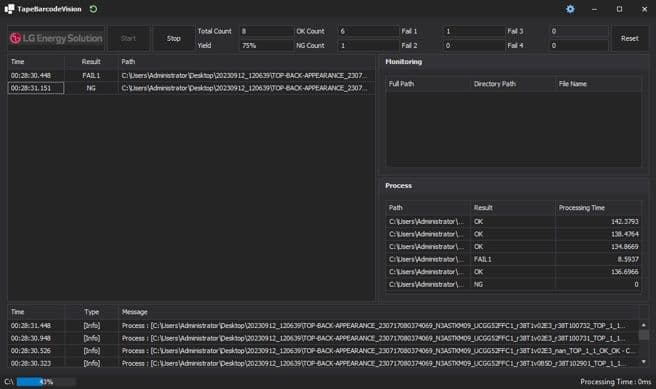This screenshot has height=389, width=656.
Task: Click the log scrollbar up arrow
Action: [643, 325]
